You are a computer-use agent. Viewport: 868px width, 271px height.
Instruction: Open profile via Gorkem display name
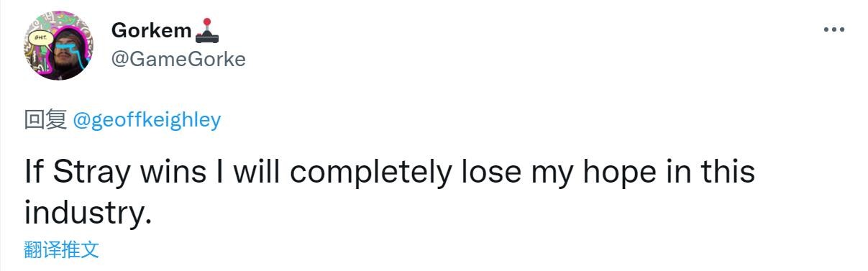pyautogui.click(x=152, y=31)
